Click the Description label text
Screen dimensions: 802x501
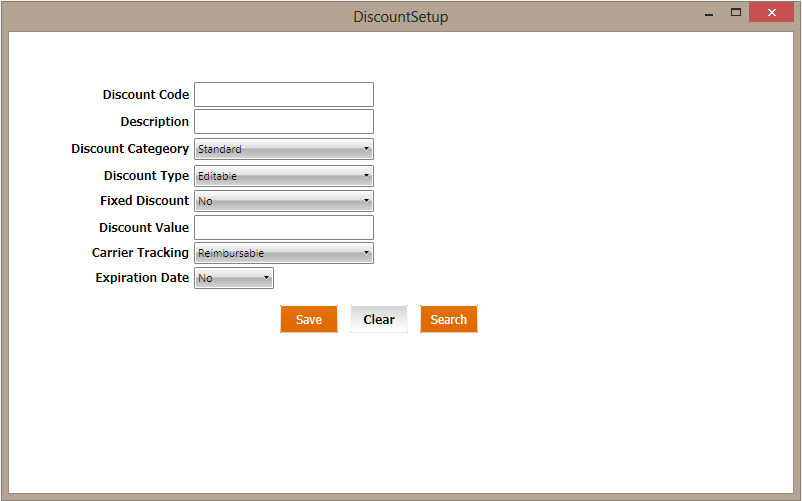point(154,122)
